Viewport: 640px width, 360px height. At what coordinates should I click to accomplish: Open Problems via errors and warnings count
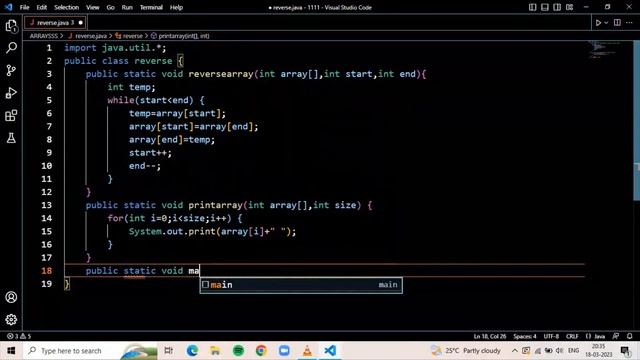coord(19,336)
